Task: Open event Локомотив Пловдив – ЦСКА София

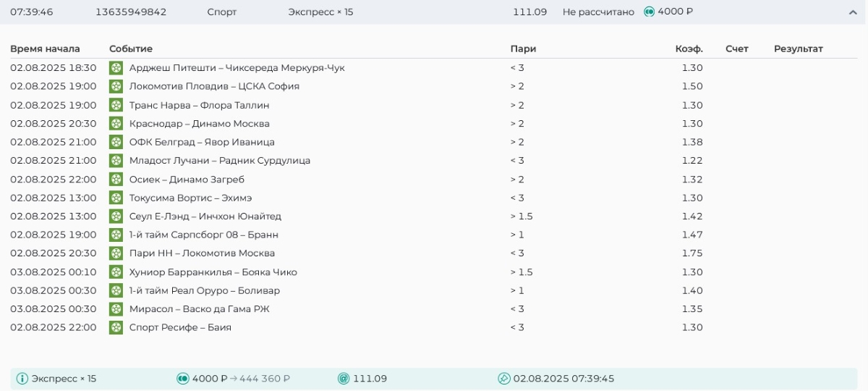Action: pos(214,86)
